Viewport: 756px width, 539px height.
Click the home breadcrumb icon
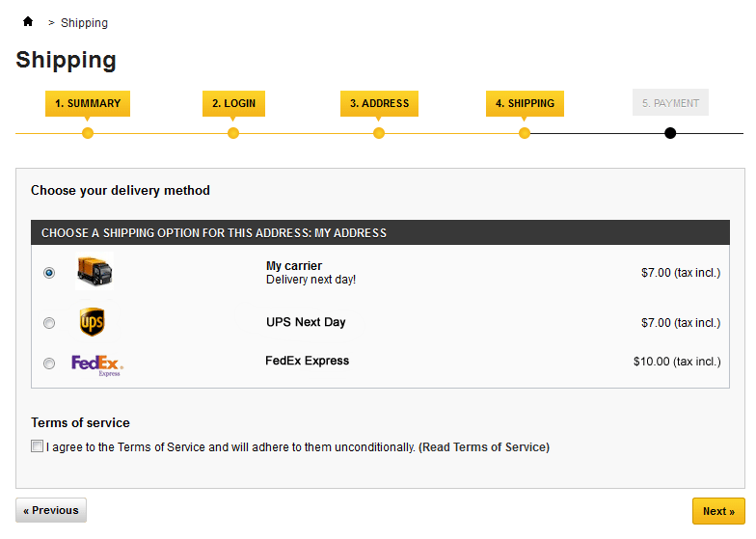pyautogui.click(x=28, y=21)
